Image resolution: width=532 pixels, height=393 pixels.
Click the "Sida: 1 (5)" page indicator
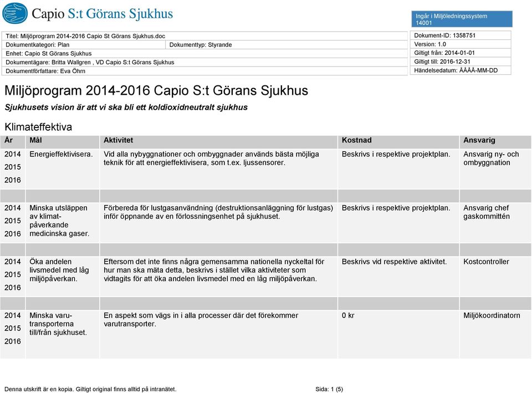coord(329,389)
